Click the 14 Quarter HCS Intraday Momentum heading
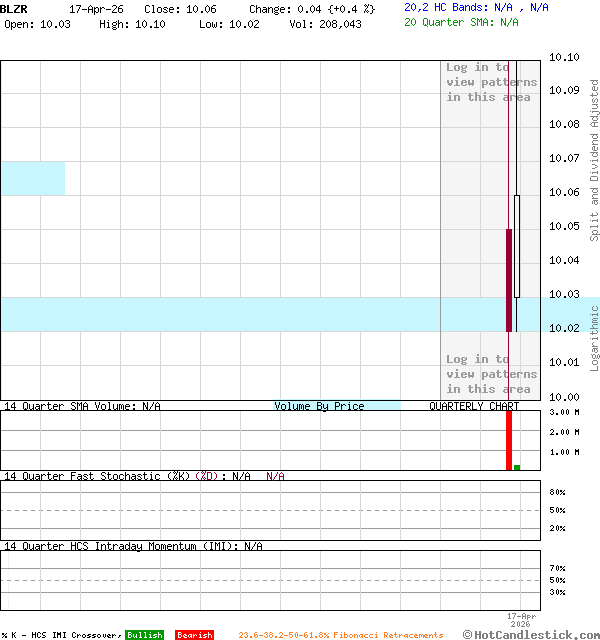This screenshot has width=600, height=640. pos(133,546)
